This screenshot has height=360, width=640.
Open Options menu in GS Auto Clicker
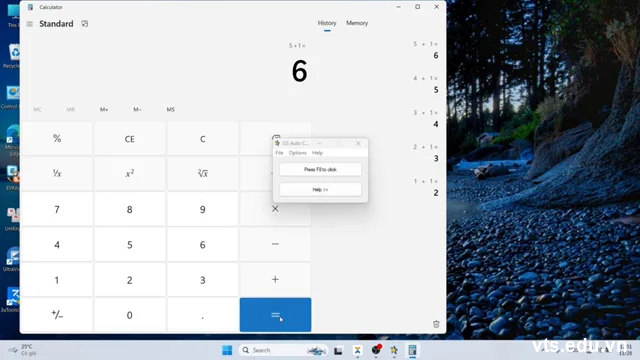pyautogui.click(x=298, y=153)
